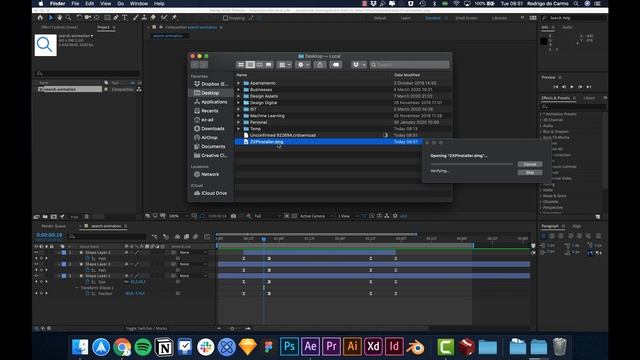640x360 pixels.
Task: Switch Finder to list view
Action: [x=250, y=64]
